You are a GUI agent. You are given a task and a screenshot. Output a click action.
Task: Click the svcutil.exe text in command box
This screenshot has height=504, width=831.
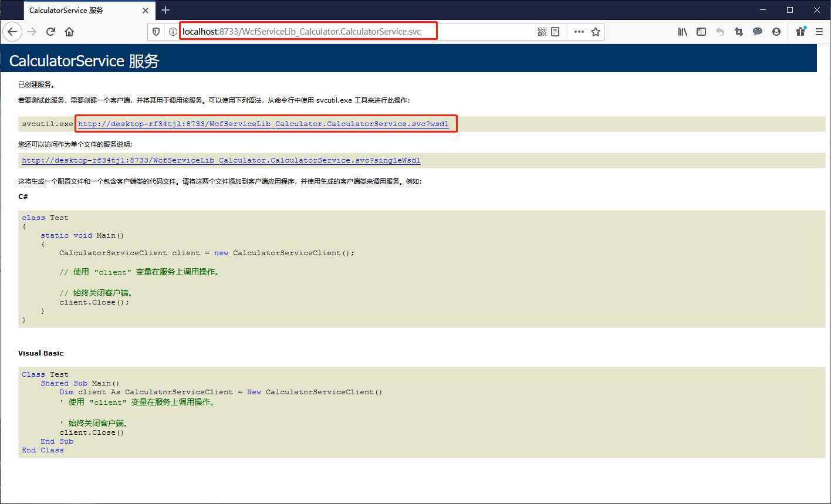pyautogui.click(x=48, y=124)
